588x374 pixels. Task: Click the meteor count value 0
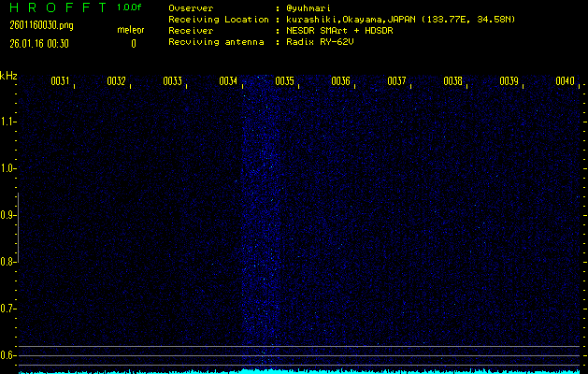134,44
